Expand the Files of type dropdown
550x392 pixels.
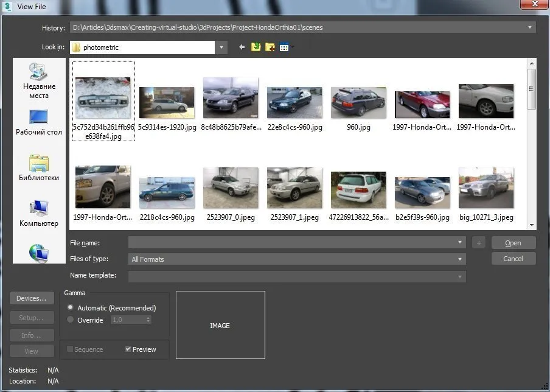[461, 259]
